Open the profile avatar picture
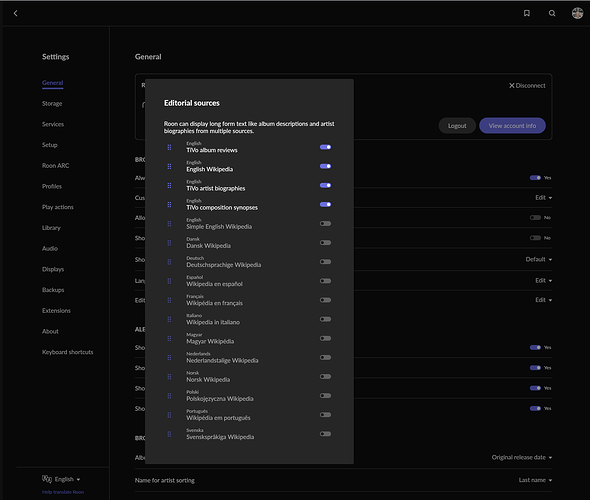The height and width of the screenshot is (500, 590). (577, 13)
